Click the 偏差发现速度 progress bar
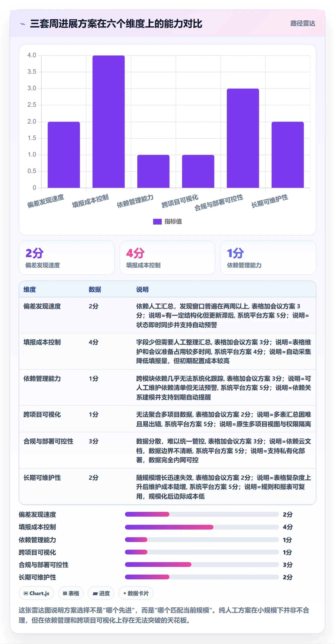This screenshot has height=644, width=335. [x=202, y=514]
